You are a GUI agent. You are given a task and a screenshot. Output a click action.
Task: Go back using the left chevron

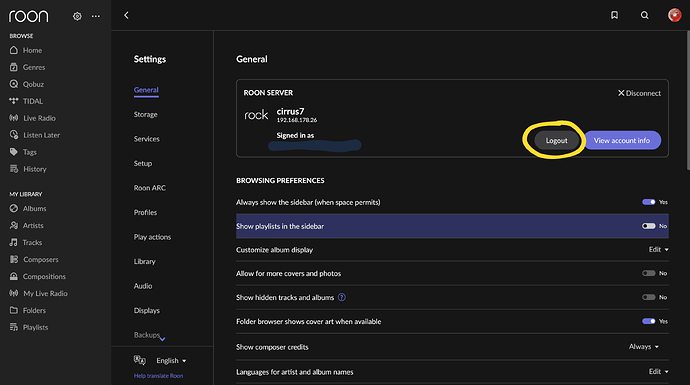click(126, 15)
